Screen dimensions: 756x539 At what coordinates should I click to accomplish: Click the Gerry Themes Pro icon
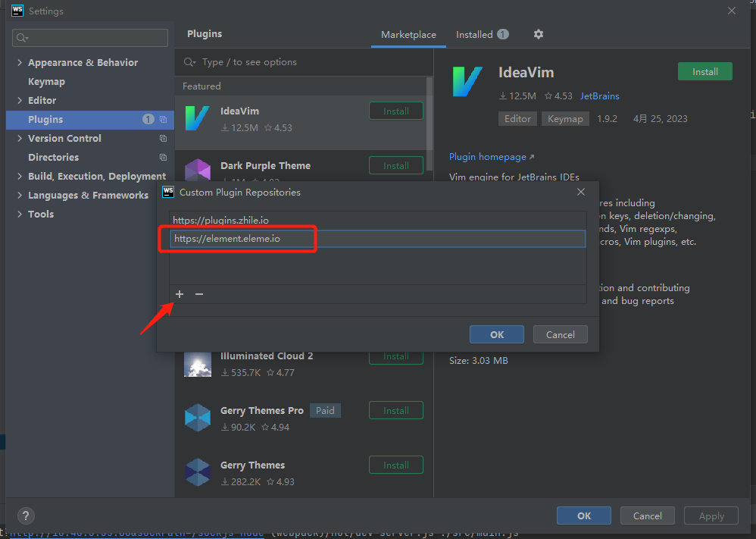[198, 418]
